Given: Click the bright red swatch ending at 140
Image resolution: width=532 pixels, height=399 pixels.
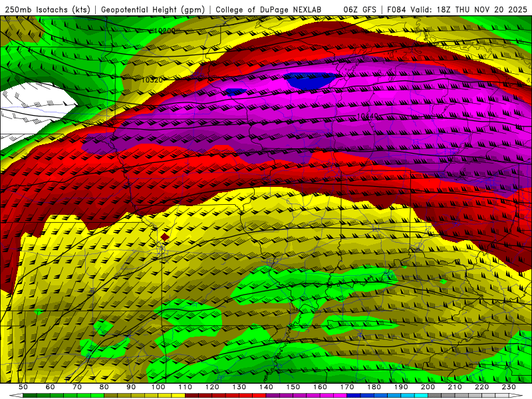Looking at the screenshot, I should coord(259,395).
